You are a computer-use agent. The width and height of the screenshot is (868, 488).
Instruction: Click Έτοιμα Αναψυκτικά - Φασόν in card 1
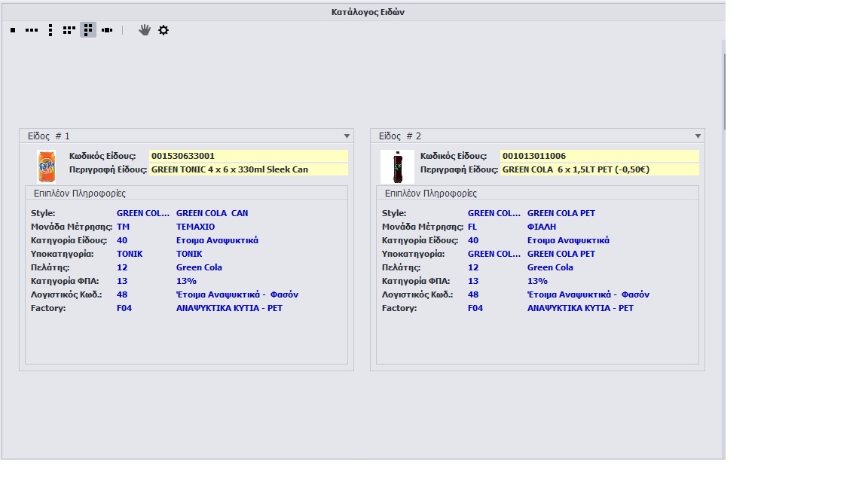tap(237, 294)
